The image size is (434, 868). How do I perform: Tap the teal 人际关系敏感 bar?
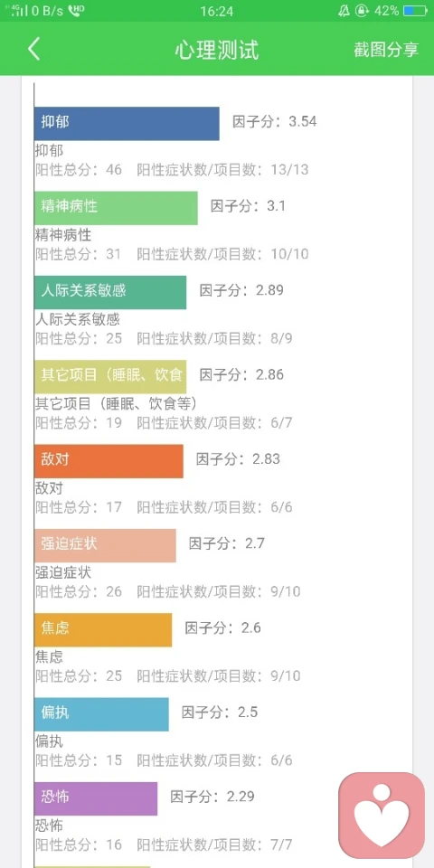tap(110, 292)
